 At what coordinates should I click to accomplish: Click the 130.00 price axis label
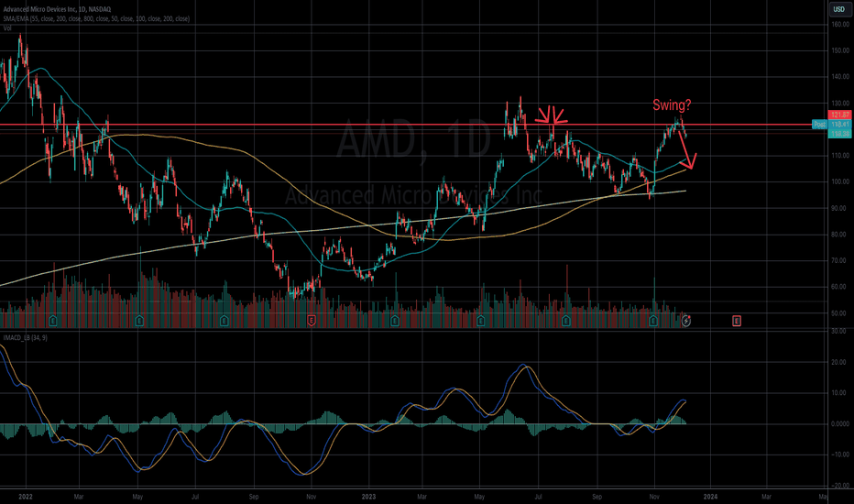[840, 103]
